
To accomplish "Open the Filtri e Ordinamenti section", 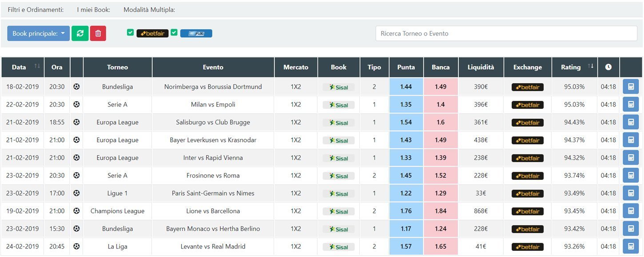I will click(x=36, y=9).
